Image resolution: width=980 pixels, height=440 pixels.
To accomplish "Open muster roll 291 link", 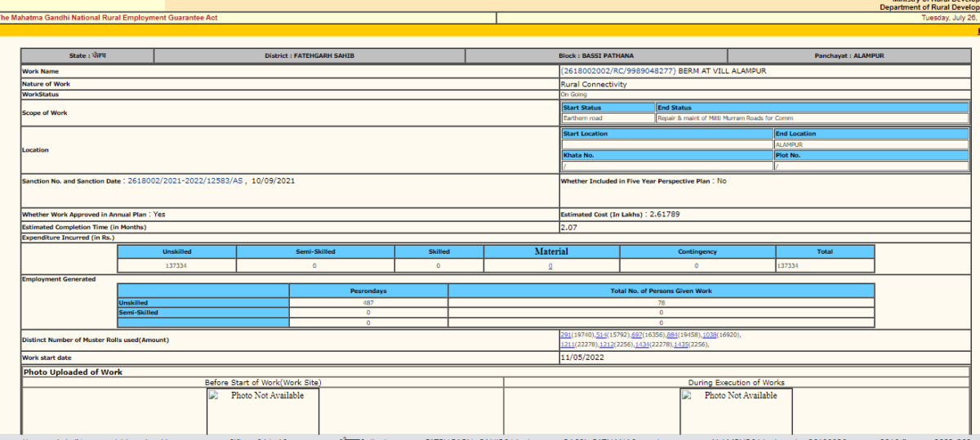I will tap(566, 336).
